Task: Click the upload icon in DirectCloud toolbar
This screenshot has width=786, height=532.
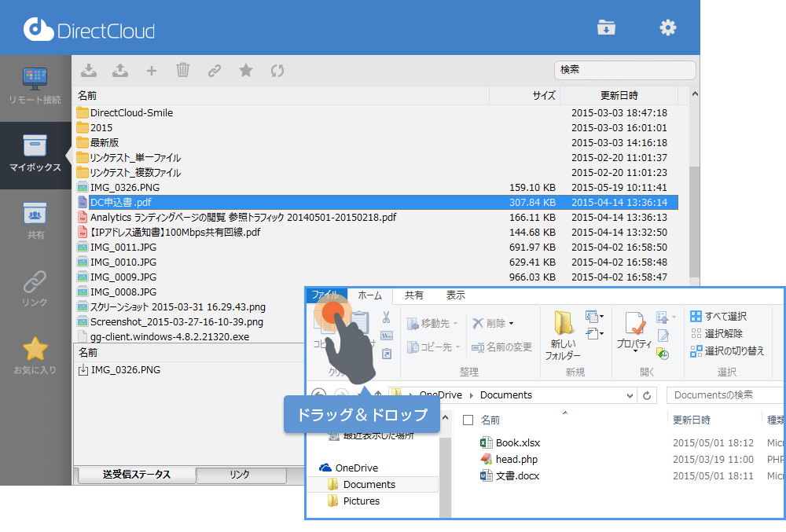Action: click(120, 70)
